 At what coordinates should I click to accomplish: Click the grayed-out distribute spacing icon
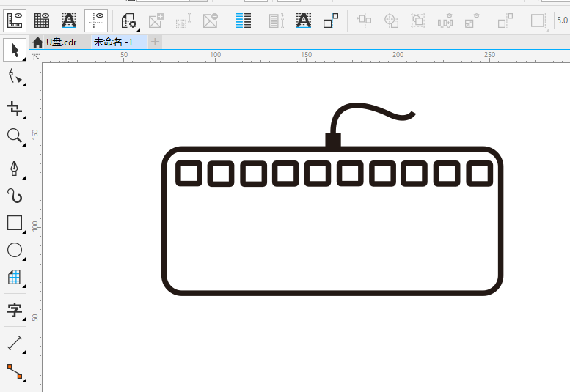coord(445,21)
